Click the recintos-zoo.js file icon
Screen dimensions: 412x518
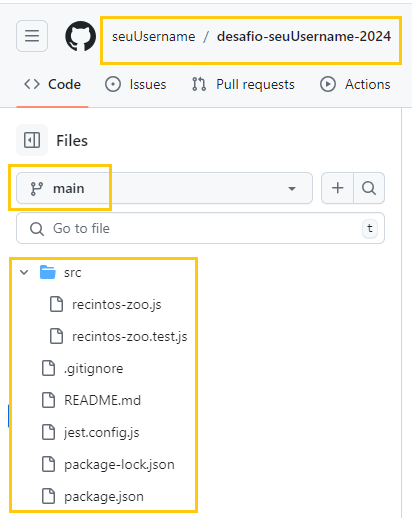(56, 304)
